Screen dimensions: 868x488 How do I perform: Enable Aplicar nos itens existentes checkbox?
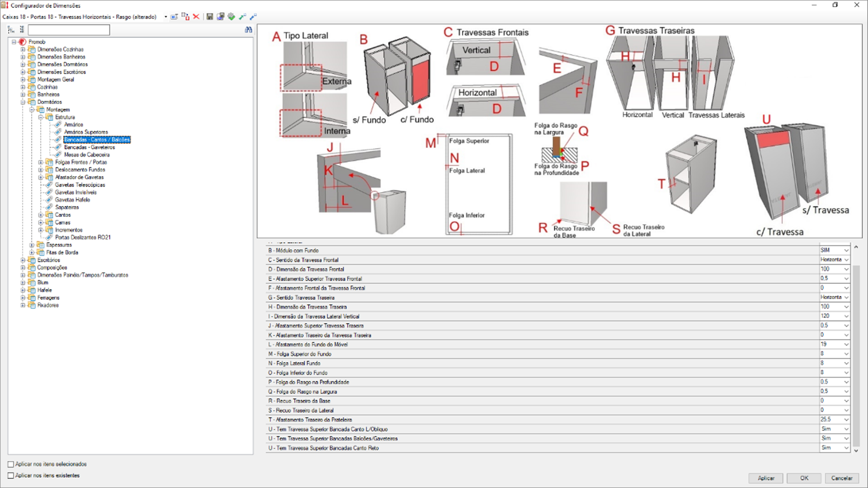[x=11, y=475]
